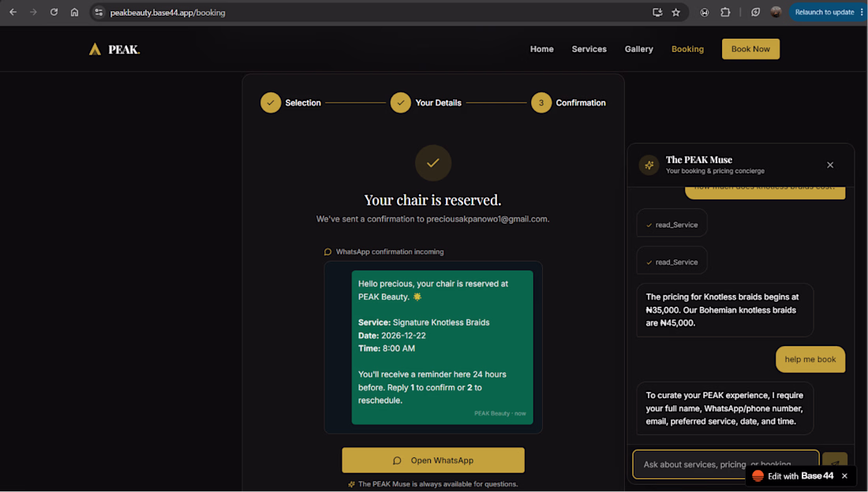
Task: Bookmark this page with star icon
Action: pos(676,12)
